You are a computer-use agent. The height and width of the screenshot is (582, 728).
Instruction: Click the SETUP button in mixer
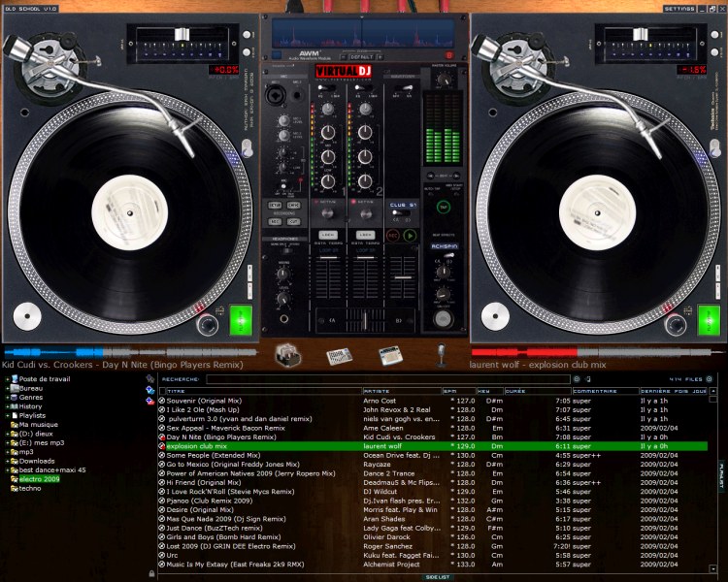tap(275, 205)
